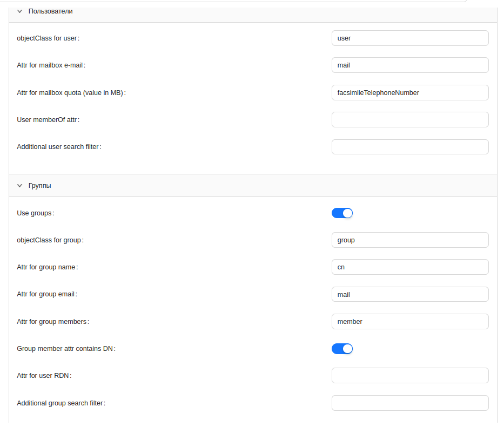
Task: Focus the Attr for group name field
Action: tap(409, 267)
